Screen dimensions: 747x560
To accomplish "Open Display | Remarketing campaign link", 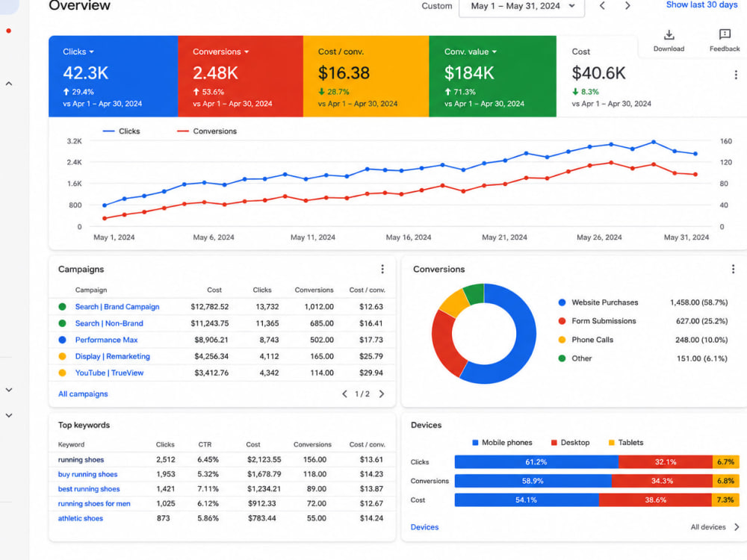I will (x=113, y=356).
